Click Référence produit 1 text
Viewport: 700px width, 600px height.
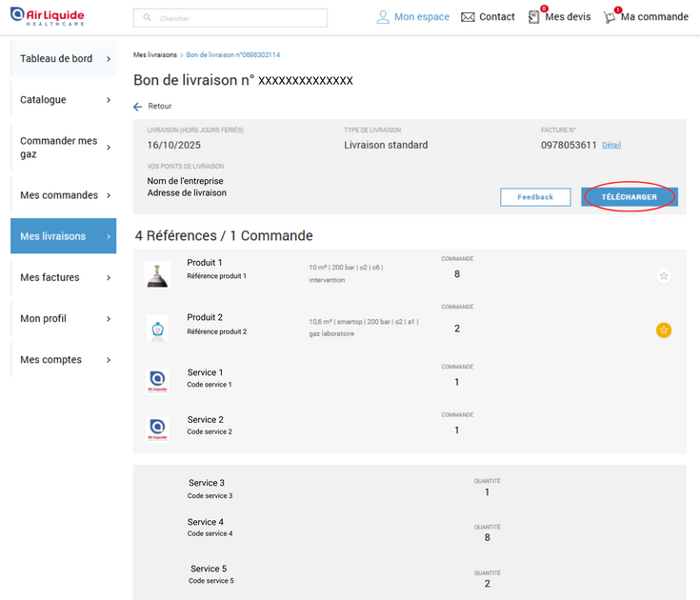click(216, 276)
